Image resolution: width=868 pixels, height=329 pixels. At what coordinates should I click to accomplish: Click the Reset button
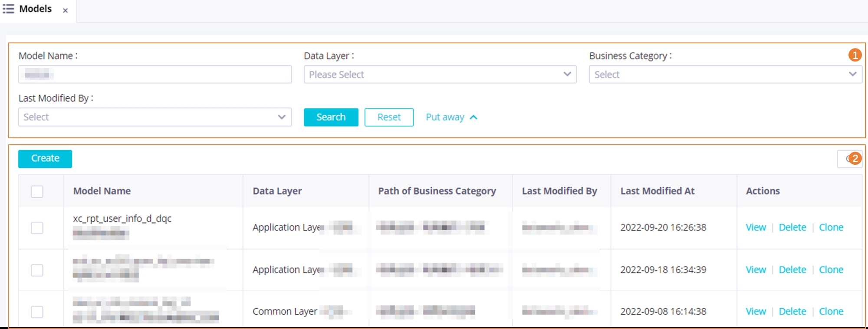click(x=389, y=117)
